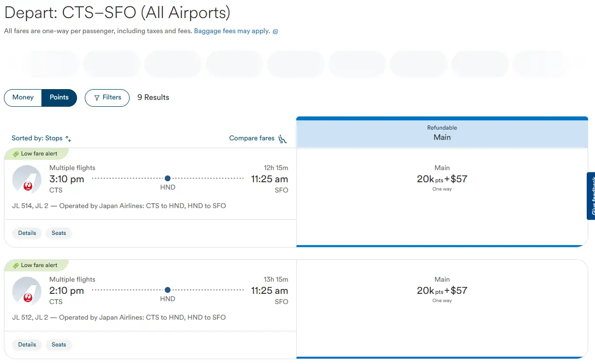Image resolution: width=595 pixels, height=364 pixels.
Task: Click the funnel icon in Filters
Action: [96, 97]
